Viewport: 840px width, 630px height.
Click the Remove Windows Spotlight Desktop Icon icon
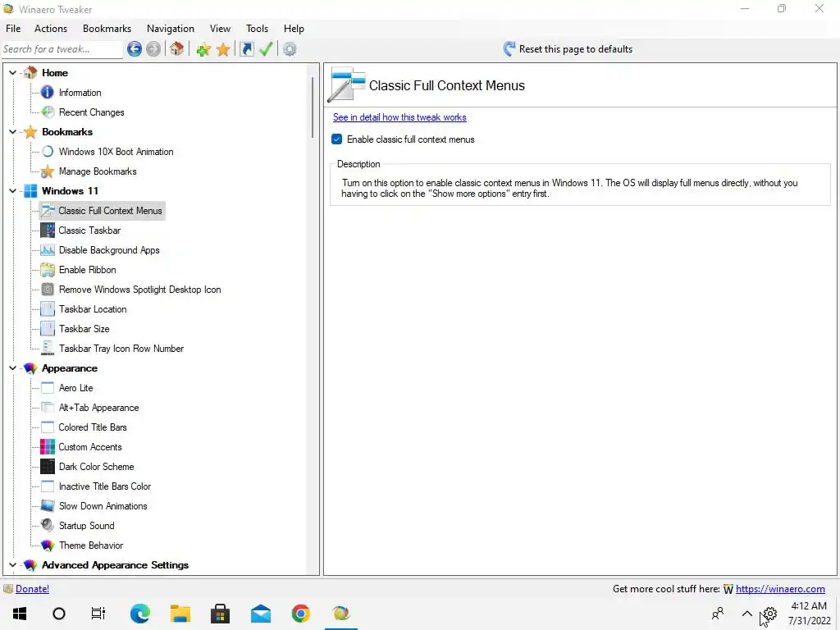(47, 290)
